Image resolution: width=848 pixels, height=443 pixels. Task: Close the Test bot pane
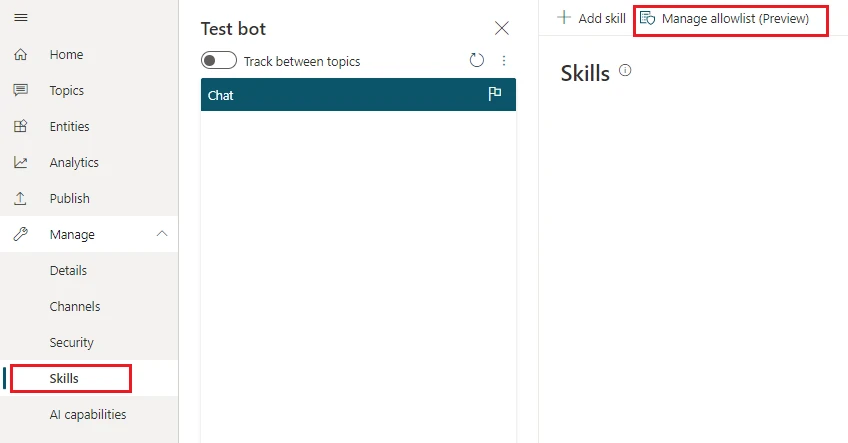point(502,28)
